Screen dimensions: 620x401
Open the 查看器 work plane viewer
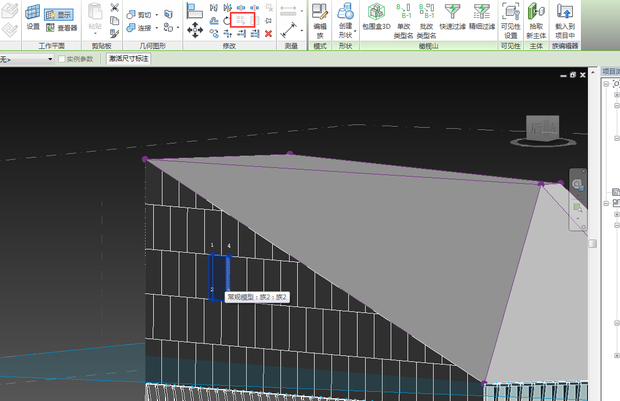coord(62,28)
